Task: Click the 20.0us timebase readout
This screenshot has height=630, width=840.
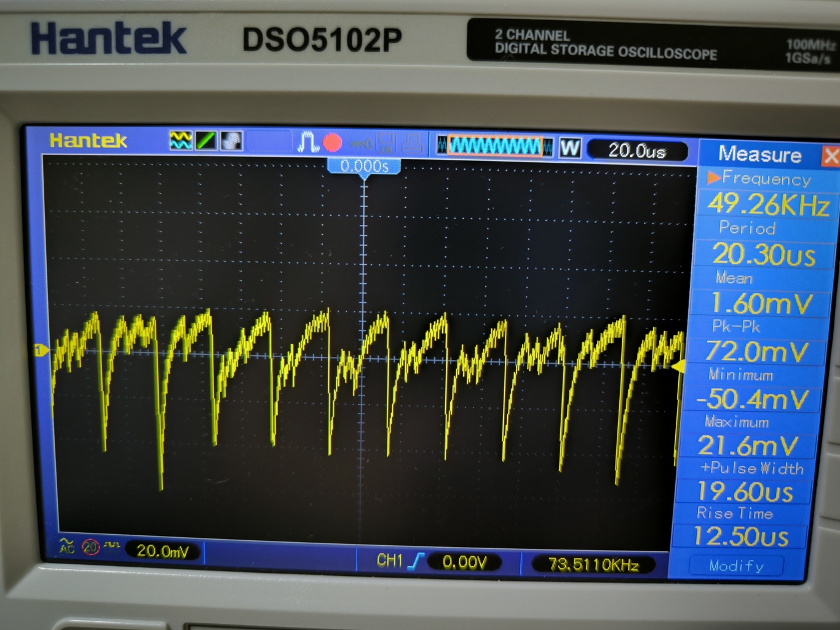Action: [x=636, y=151]
